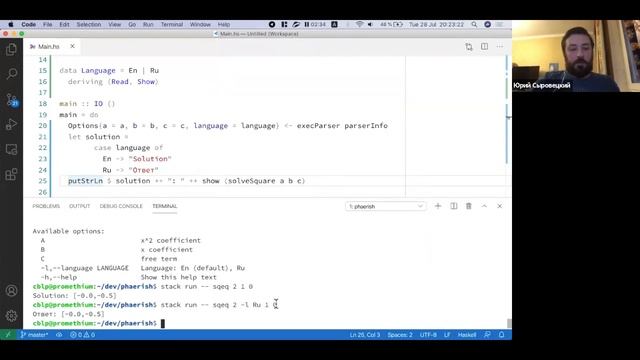Open errors and warnings count in status bar
This screenshot has height=360, width=640.
coord(82,335)
